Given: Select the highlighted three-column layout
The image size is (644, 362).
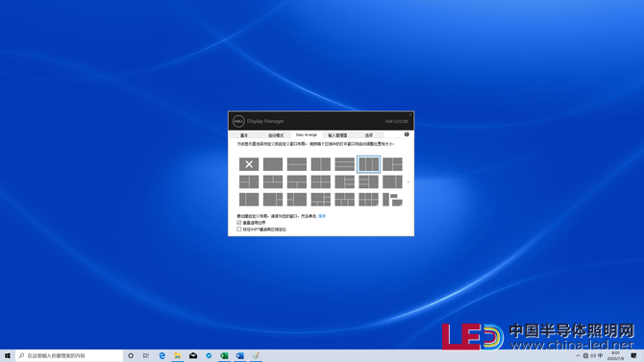Looking at the screenshot, I should 368,164.
